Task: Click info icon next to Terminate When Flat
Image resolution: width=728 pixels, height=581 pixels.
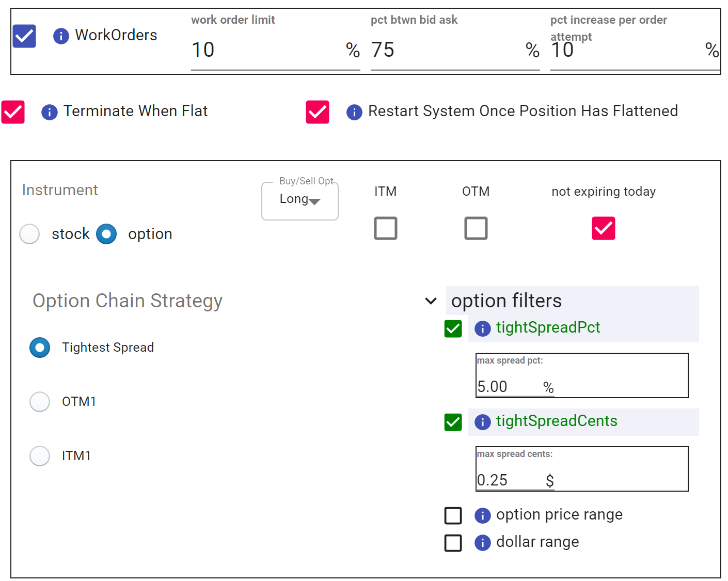Action: 49,112
